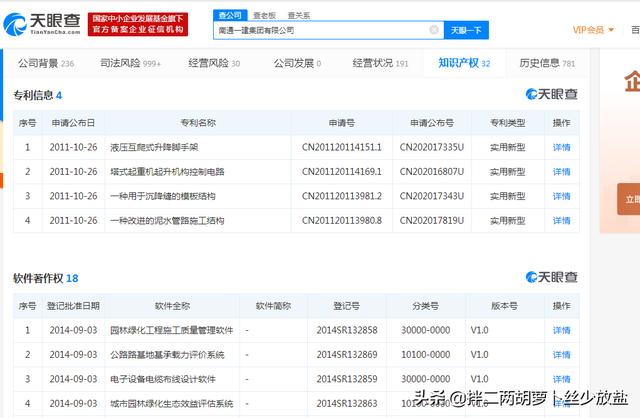View 详情 for patent 液压互爬式升降脚手架
The image size is (640, 418).
coord(562,147)
